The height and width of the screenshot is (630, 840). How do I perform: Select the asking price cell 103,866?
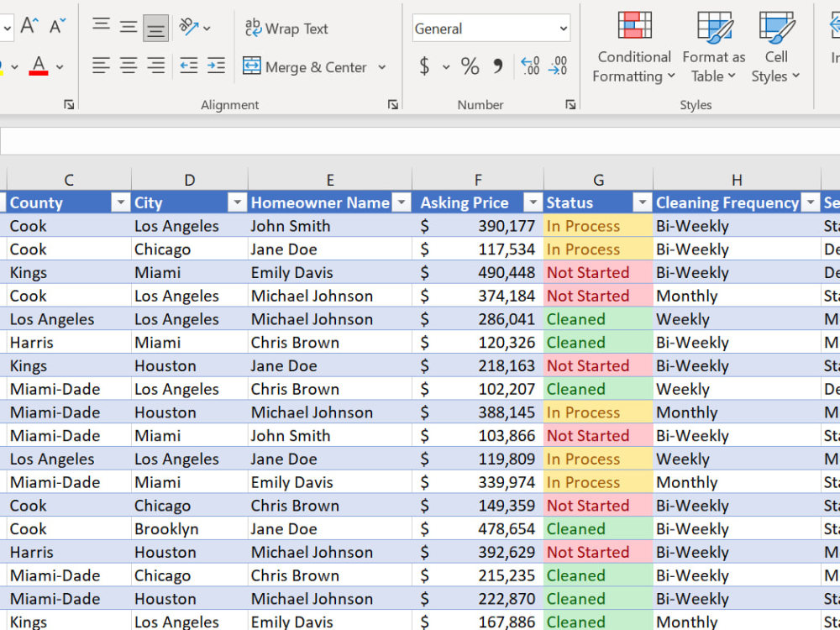[478, 435]
